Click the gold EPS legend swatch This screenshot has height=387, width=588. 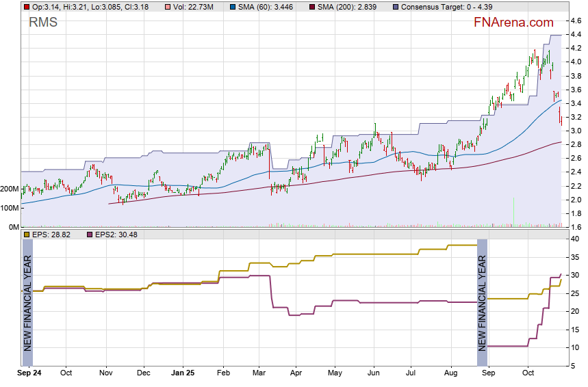pos(26,234)
